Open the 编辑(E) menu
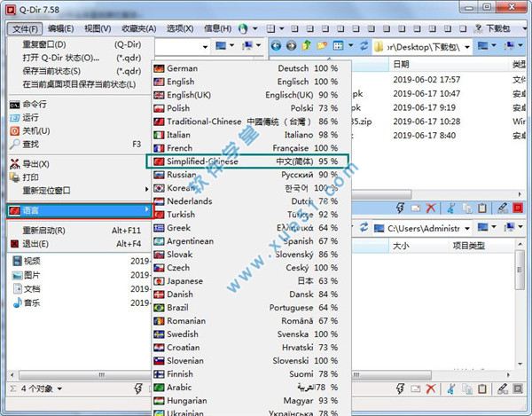 click(60, 29)
